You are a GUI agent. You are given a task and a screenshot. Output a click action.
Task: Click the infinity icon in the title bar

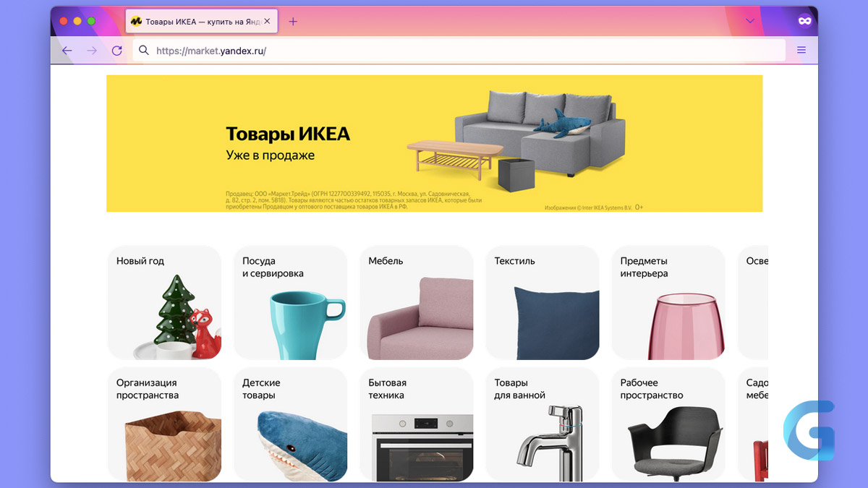point(804,22)
